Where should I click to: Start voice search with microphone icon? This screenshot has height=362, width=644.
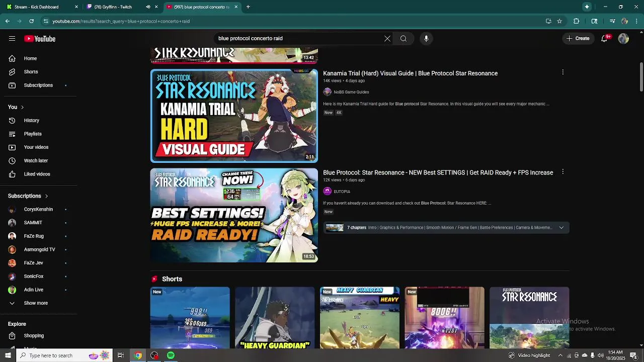[426, 38]
